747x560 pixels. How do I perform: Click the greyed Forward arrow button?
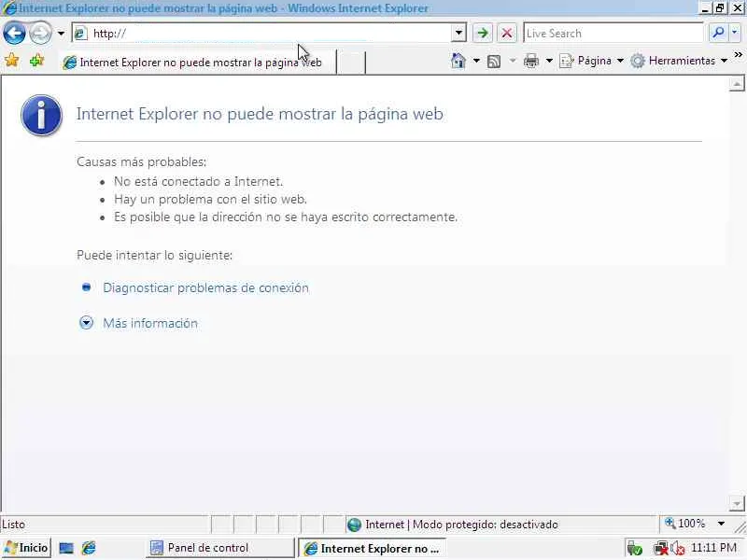pos(41,34)
